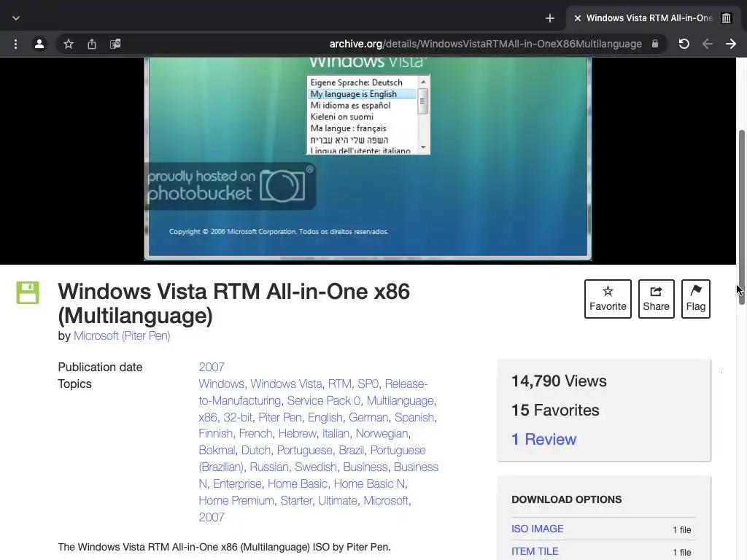Open a new tab with plus
The height and width of the screenshot is (560, 747).
click(x=550, y=18)
